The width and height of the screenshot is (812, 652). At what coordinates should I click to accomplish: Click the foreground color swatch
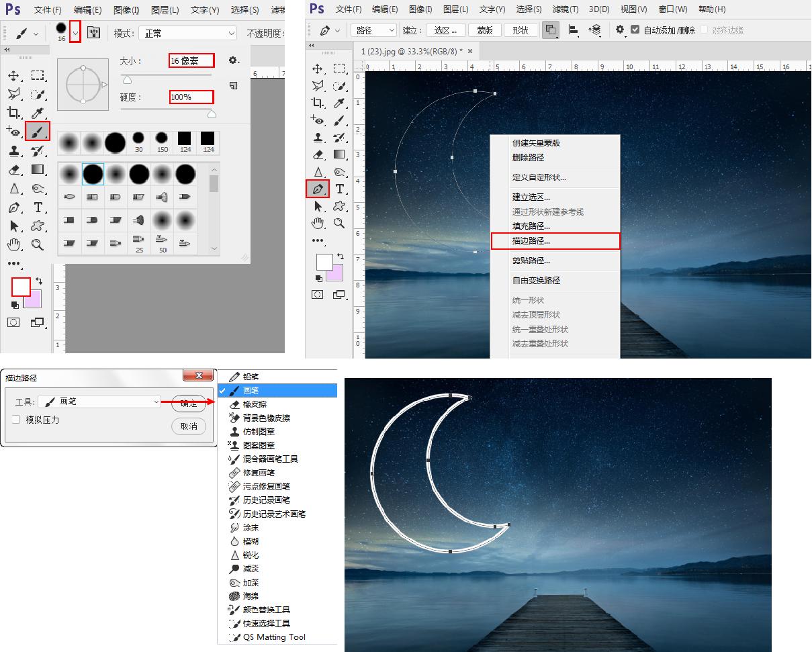tap(20, 287)
